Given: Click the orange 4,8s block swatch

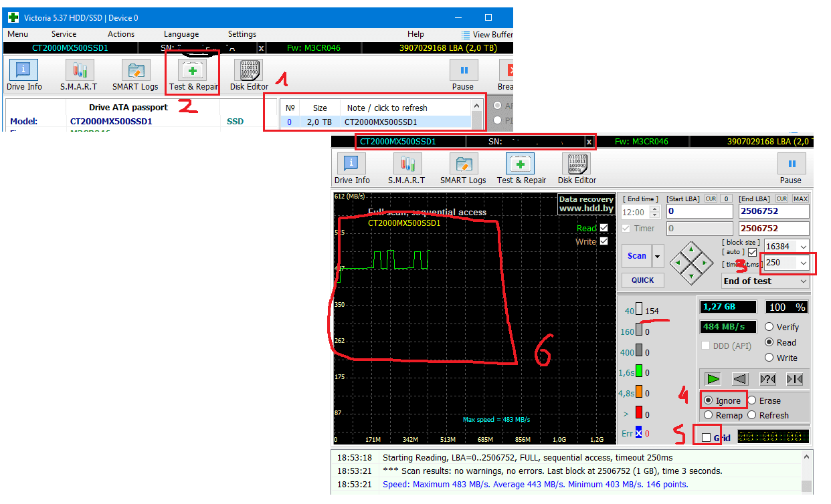Looking at the screenshot, I should (x=639, y=393).
